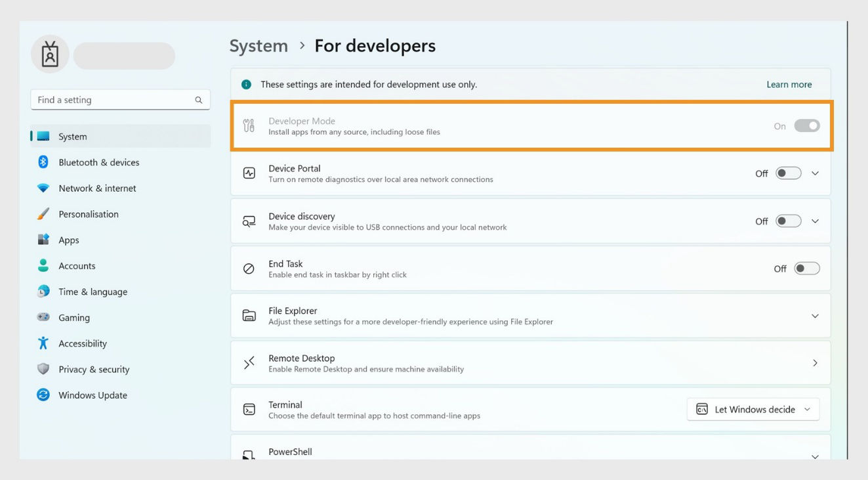Enable the Device discovery switch

click(x=789, y=221)
